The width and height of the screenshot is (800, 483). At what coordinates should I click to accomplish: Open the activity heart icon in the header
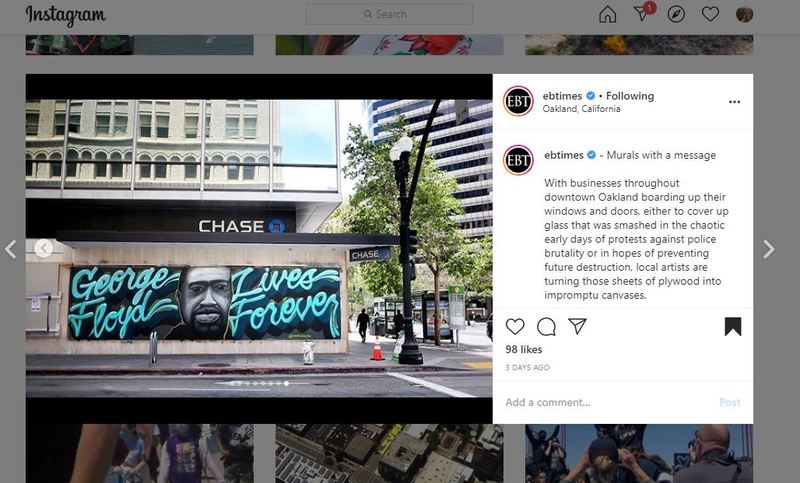coord(710,14)
